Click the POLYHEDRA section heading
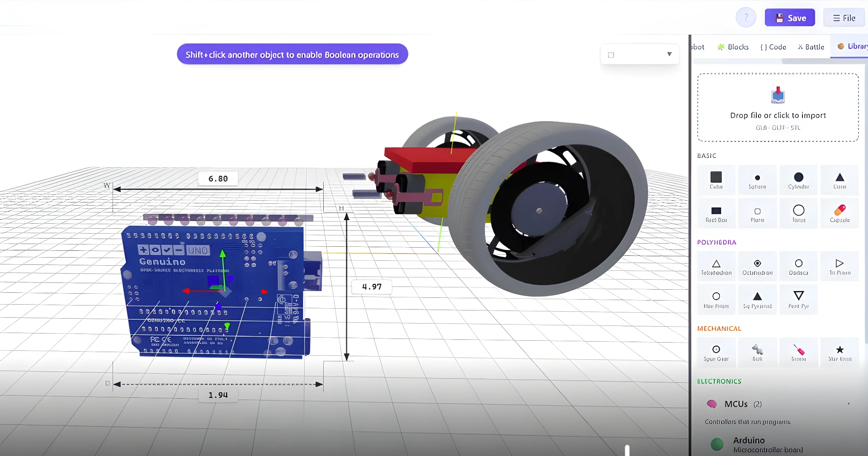Screen dimensions: 868x456 [717, 242]
